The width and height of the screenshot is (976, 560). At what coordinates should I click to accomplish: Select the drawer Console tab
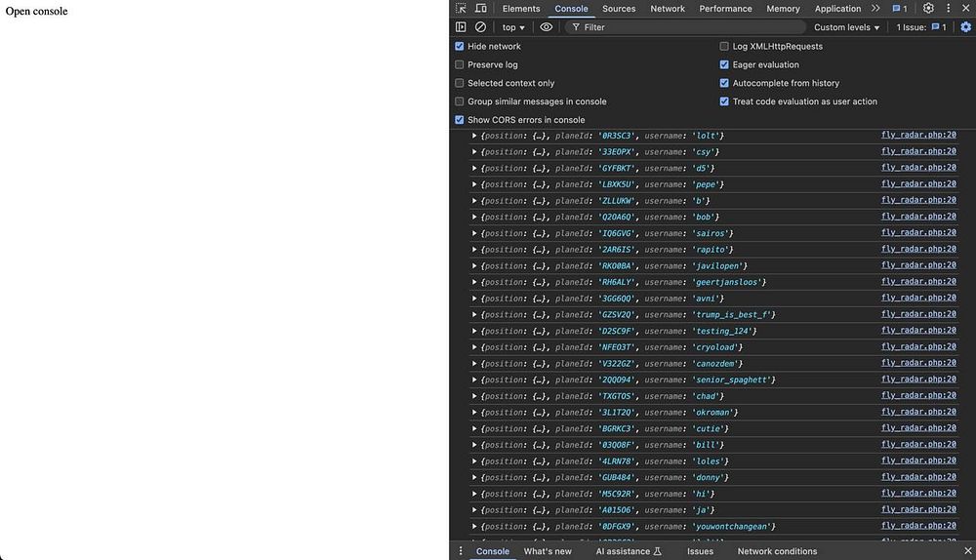pyautogui.click(x=492, y=551)
